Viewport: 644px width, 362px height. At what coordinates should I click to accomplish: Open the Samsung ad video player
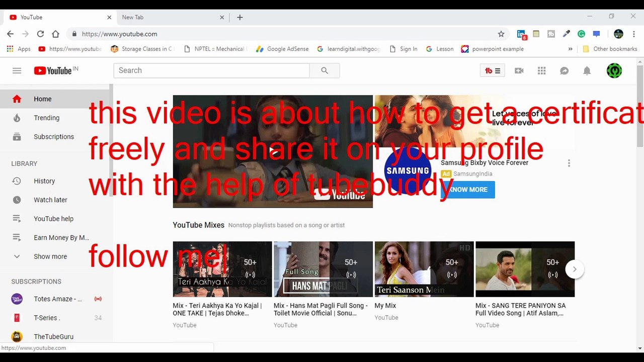coord(273,151)
